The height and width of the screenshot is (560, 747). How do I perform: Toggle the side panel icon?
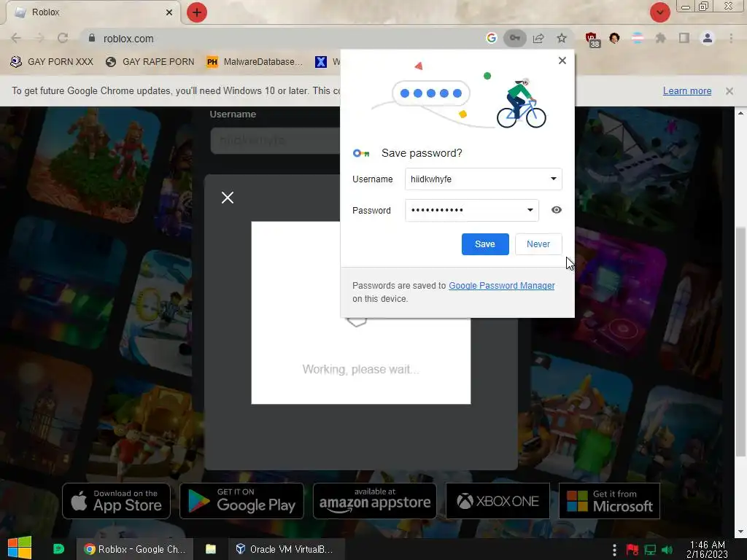684,38
